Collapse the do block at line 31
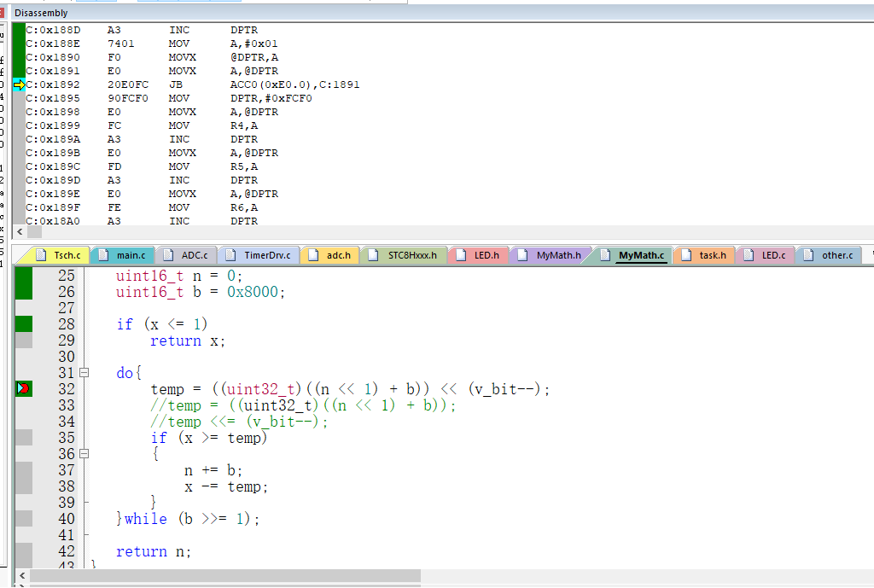Image resolution: width=874 pixels, height=588 pixels. coord(84,372)
